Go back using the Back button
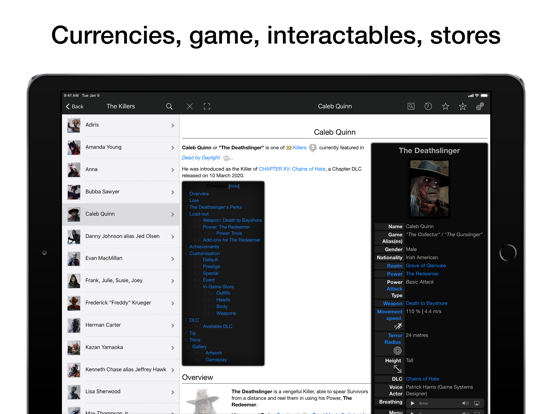This screenshot has width=552, height=414. 75,106
